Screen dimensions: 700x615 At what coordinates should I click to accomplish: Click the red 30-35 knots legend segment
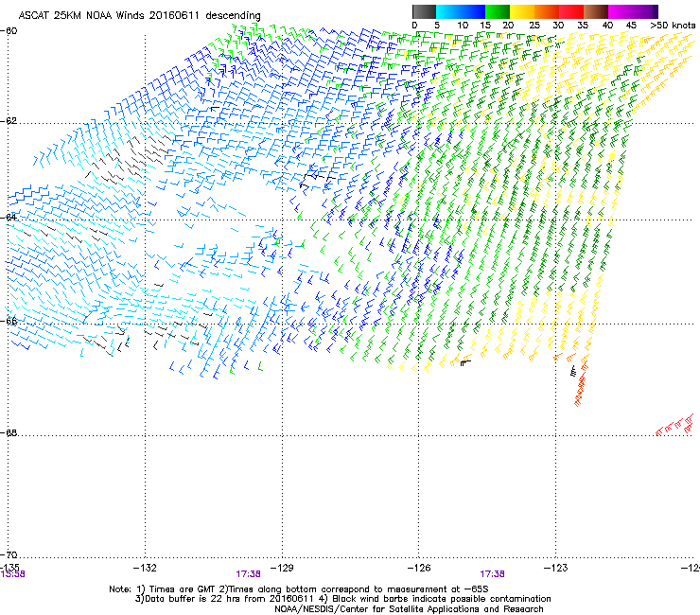[x=571, y=11]
